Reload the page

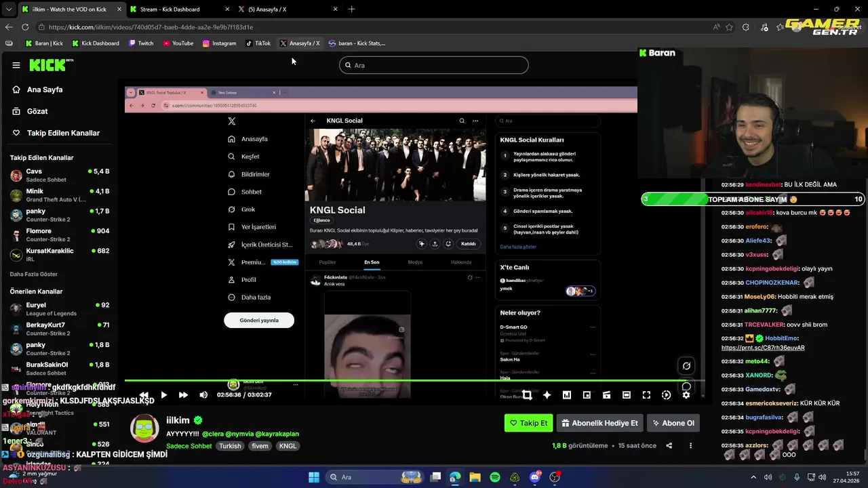pos(25,27)
